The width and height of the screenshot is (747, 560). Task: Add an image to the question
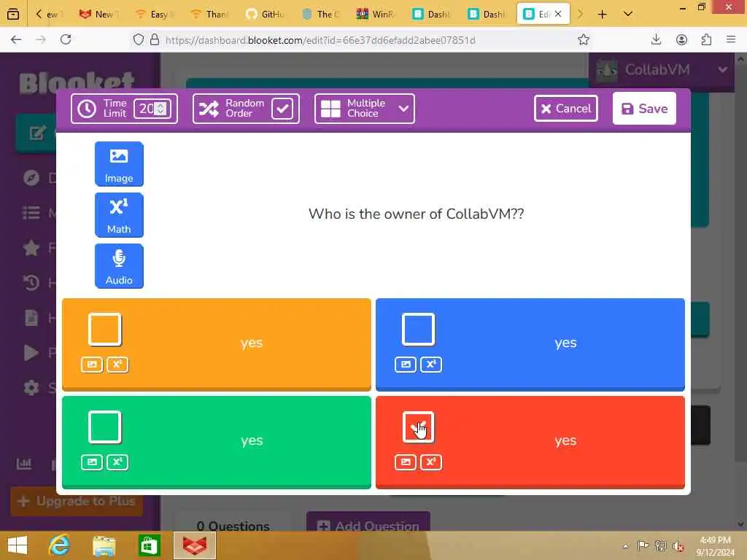click(119, 164)
